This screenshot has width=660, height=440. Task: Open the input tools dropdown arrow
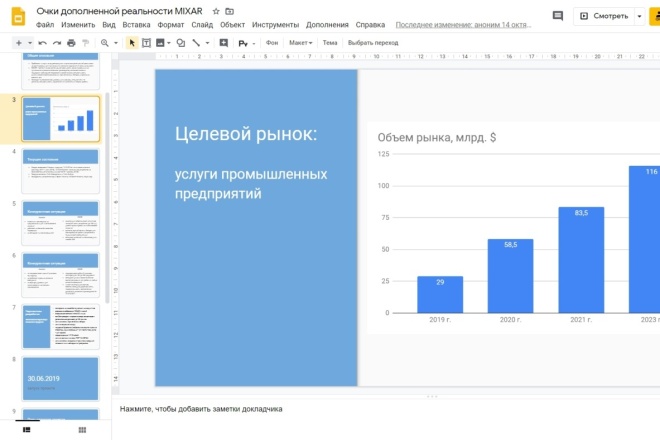pos(254,43)
